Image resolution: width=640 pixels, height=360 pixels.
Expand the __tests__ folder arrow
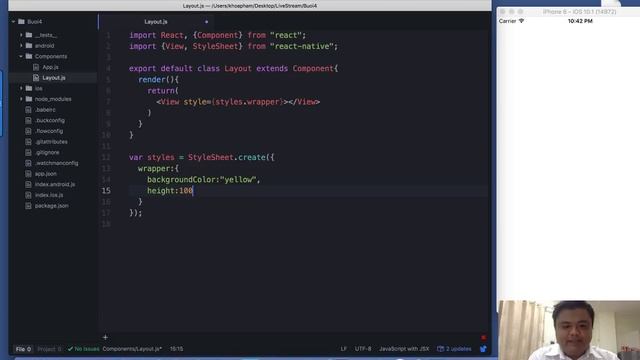click(x=21, y=35)
